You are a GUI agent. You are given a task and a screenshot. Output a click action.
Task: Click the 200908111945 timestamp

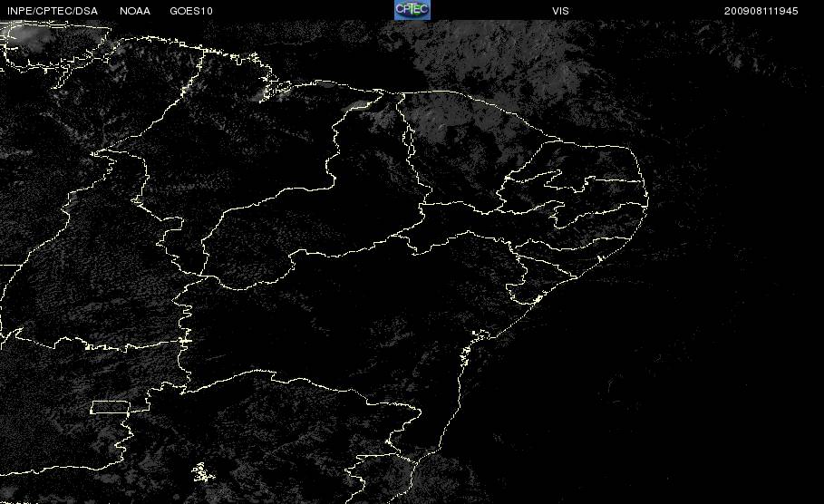tap(761, 11)
